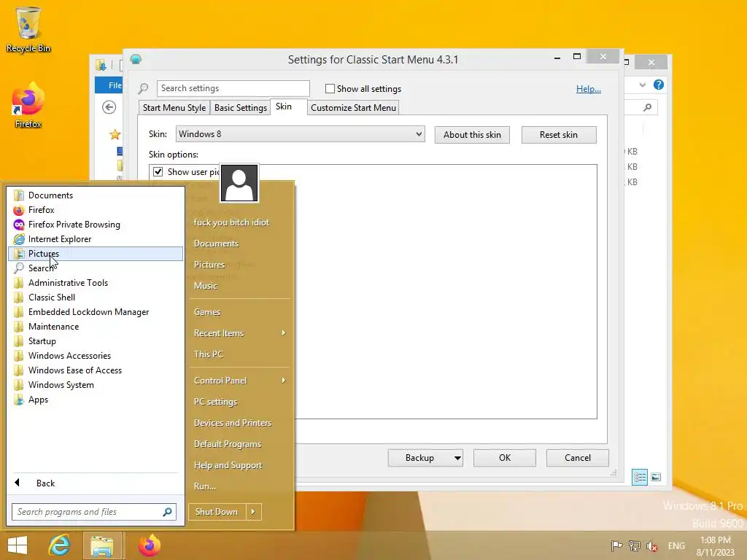Open the Backup dropdown button
This screenshot has height=560, width=747.
point(457,458)
